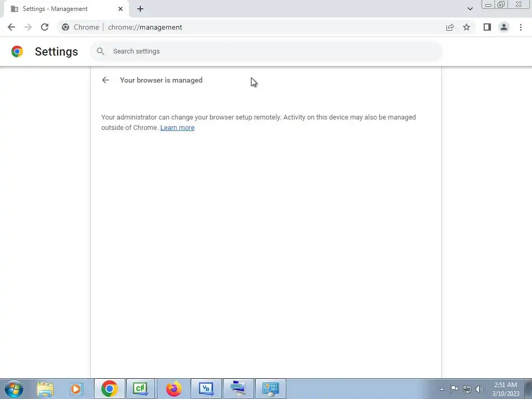The height and width of the screenshot is (399, 532).
Task: Launch Firefox from the taskbar
Action: click(x=174, y=389)
